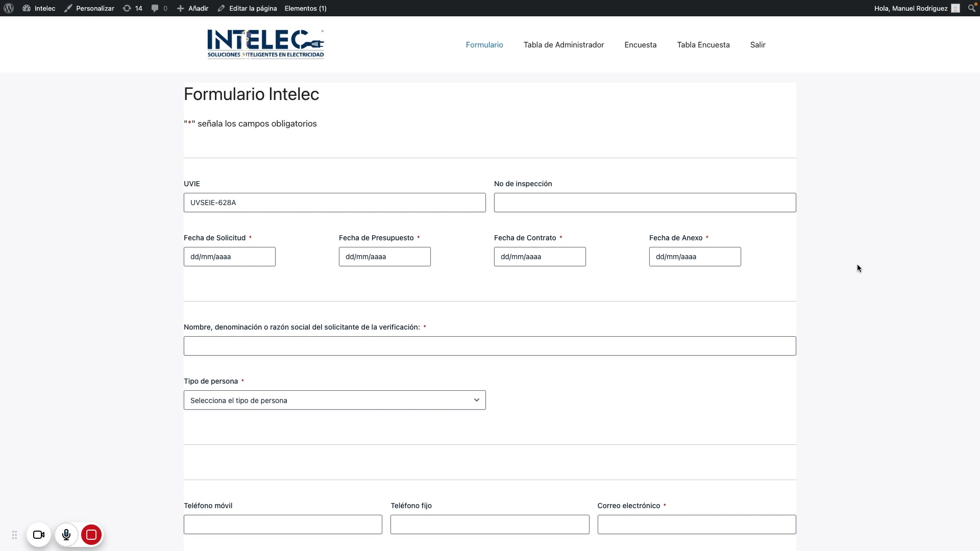Click the INTELEC site logo

click(265, 44)
